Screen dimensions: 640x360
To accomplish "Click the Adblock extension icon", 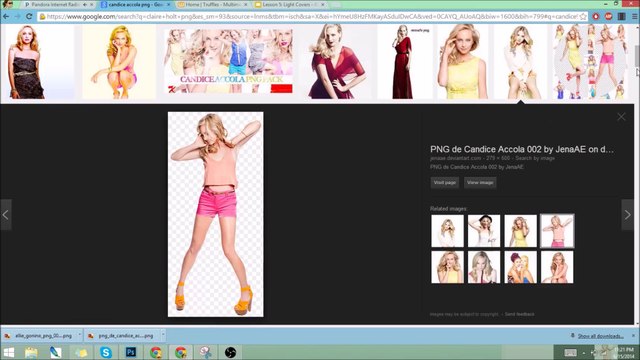I will 609,17.
